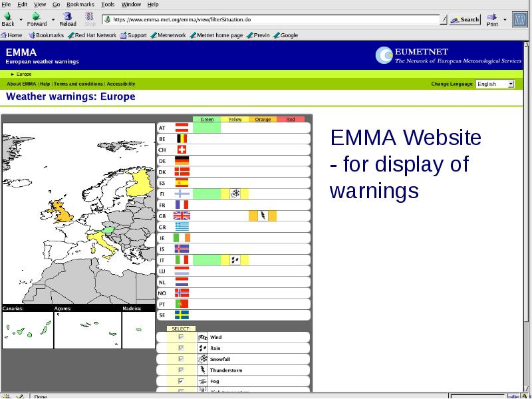532x399 pixels.
Task: Open the File menu
Action: click(6, 5)
